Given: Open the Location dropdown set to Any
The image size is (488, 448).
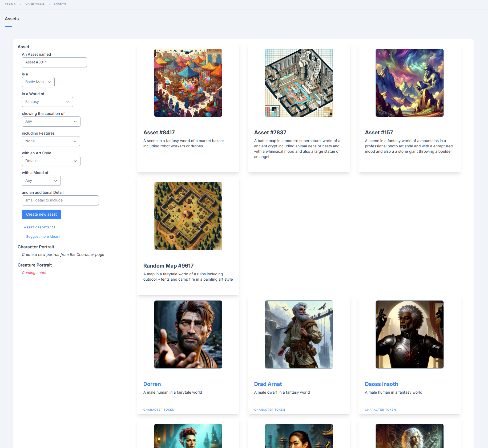Looking at the screenshot, I should pyautogui.click(x=51, y=122).
